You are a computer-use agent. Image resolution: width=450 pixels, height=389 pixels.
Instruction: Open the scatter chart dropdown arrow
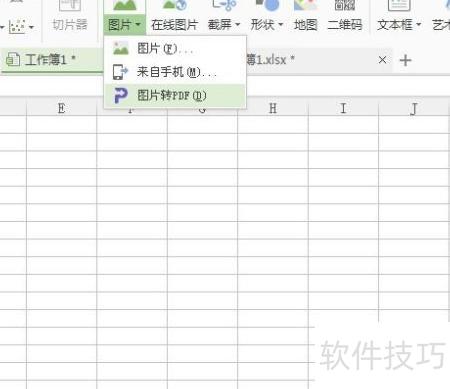[x=32, y=27]
